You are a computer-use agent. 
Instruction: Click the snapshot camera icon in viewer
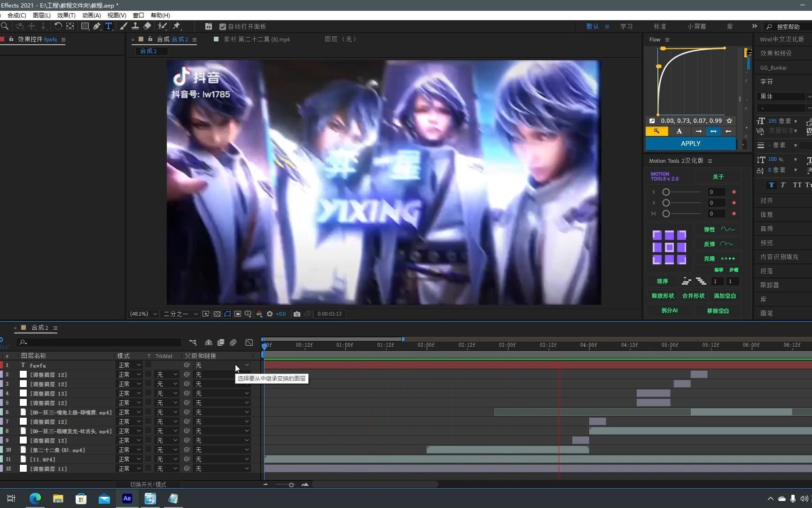point(297,314)
